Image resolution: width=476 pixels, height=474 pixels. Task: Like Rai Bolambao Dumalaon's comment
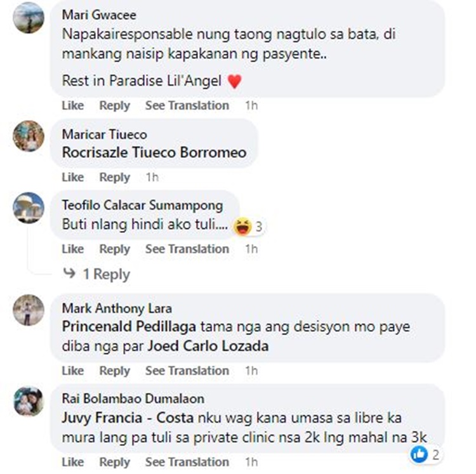point(73,462)
